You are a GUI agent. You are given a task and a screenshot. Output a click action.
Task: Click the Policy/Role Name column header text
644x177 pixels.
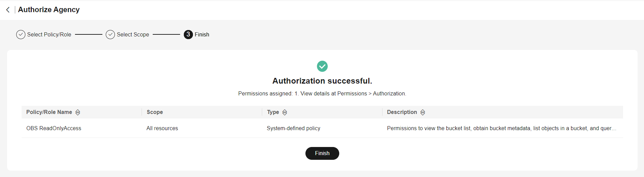(49, 112)
